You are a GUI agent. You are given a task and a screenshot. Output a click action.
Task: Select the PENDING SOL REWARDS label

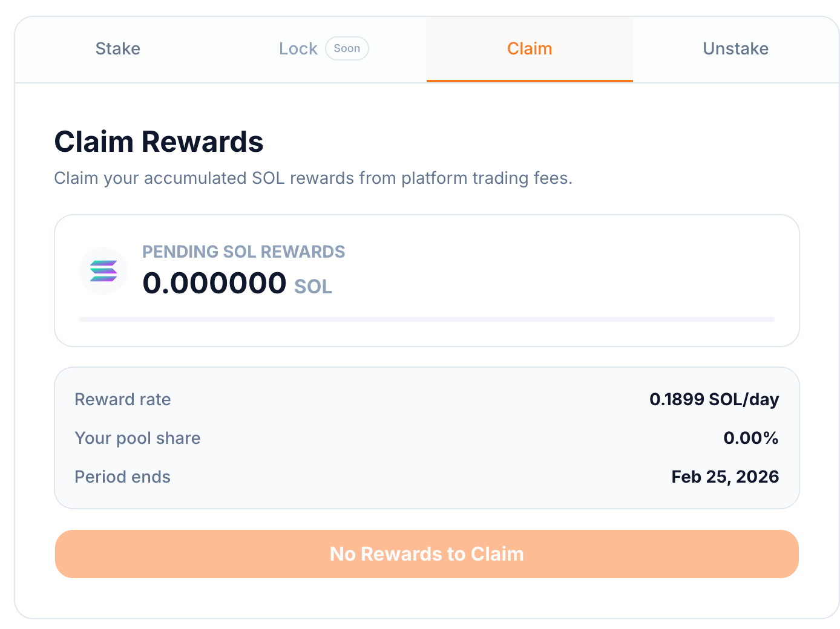tap(243, 252)
